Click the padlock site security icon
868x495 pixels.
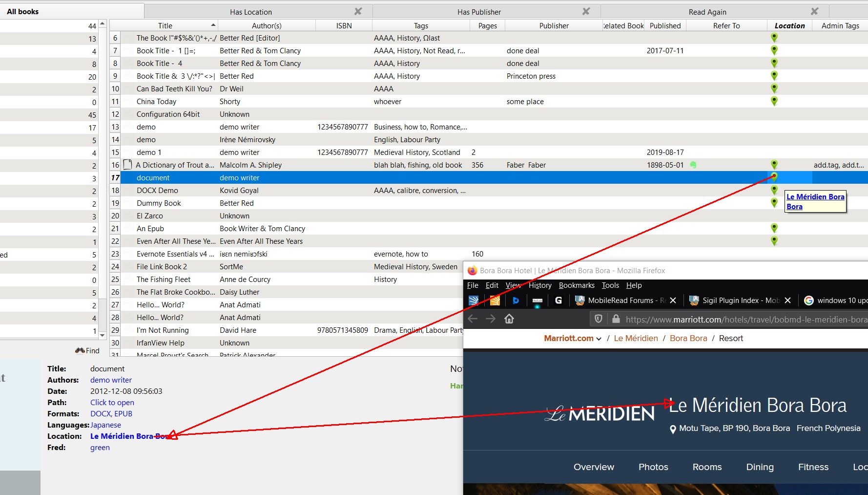(616, 319)
